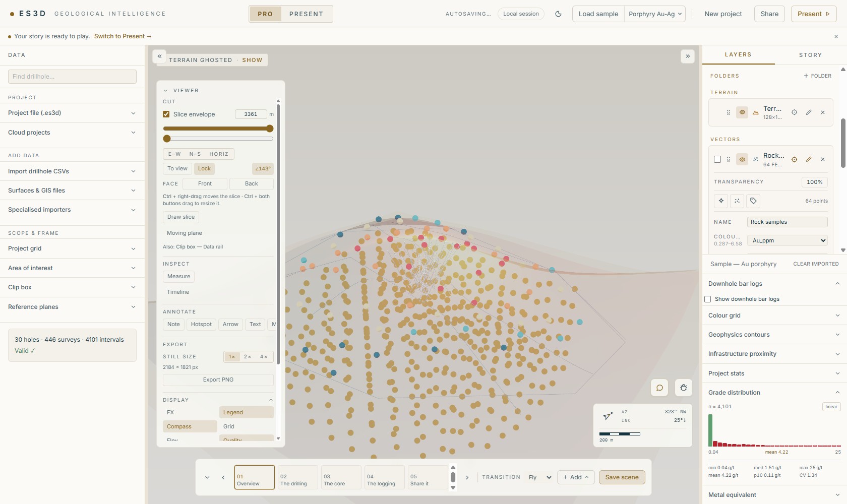
Task: Toggle the Grid display option
Action: (247, 426)
